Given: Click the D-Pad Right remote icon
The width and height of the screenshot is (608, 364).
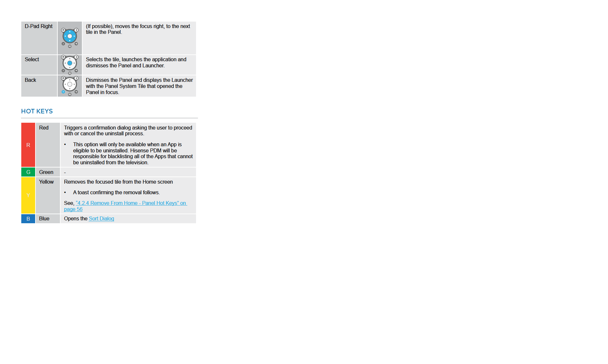Looking at the screenshot, I should pyautogui.click(x=70, y=38).
